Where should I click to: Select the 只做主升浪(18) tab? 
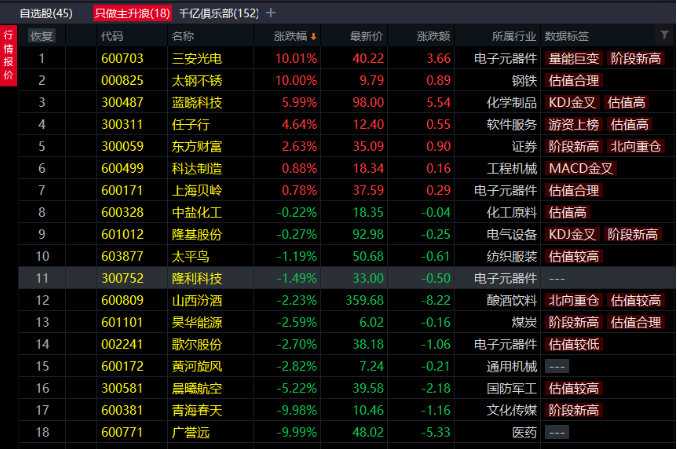132,13
